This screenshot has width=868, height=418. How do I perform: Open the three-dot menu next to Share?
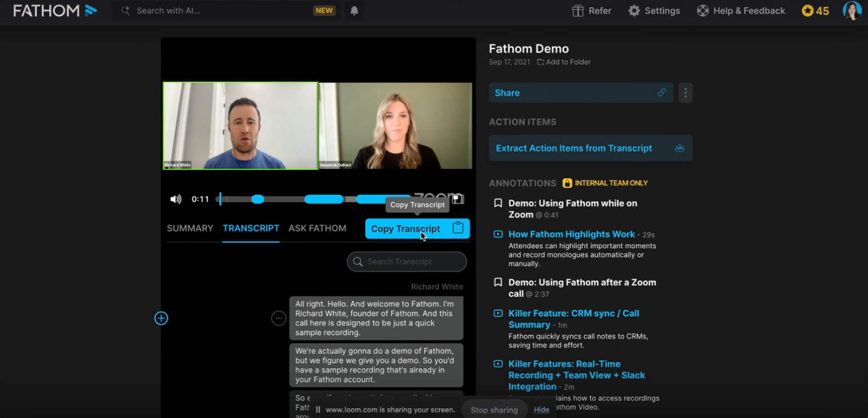(x=686, y=93)
